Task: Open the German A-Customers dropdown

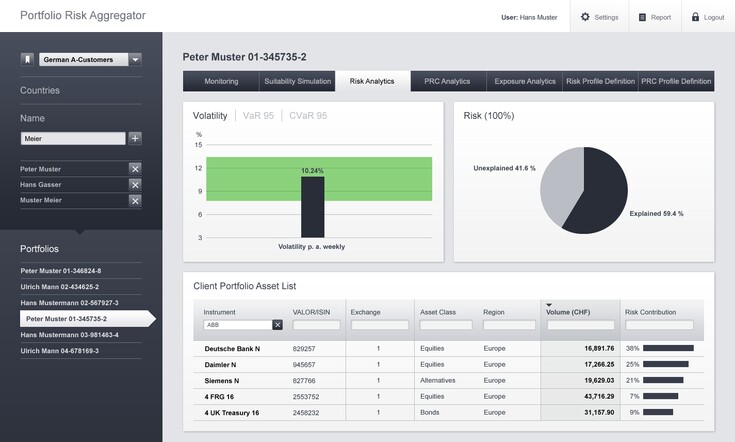Action: click(x=135, y=60)
